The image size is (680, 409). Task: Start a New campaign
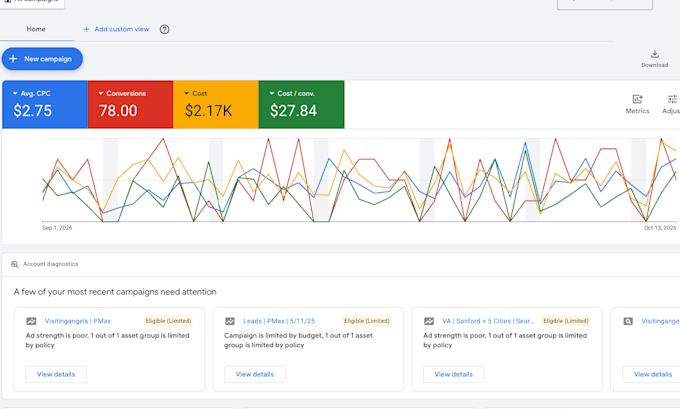tap(42, 59)
